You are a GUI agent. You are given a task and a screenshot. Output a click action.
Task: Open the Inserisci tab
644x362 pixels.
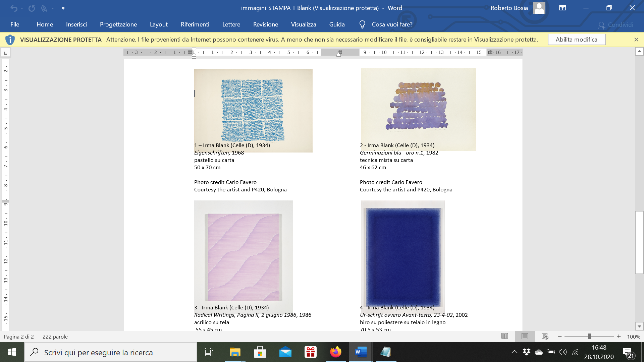click(76, 24)
